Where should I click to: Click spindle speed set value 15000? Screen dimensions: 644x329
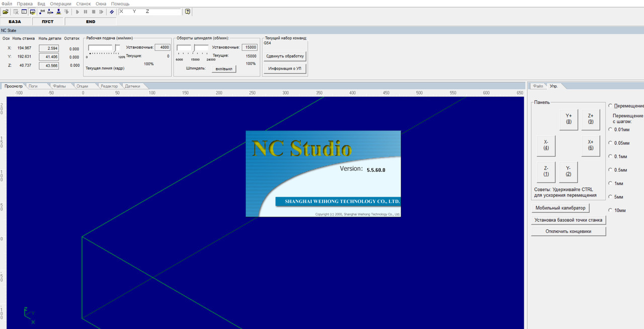click(x=250, y=47)
